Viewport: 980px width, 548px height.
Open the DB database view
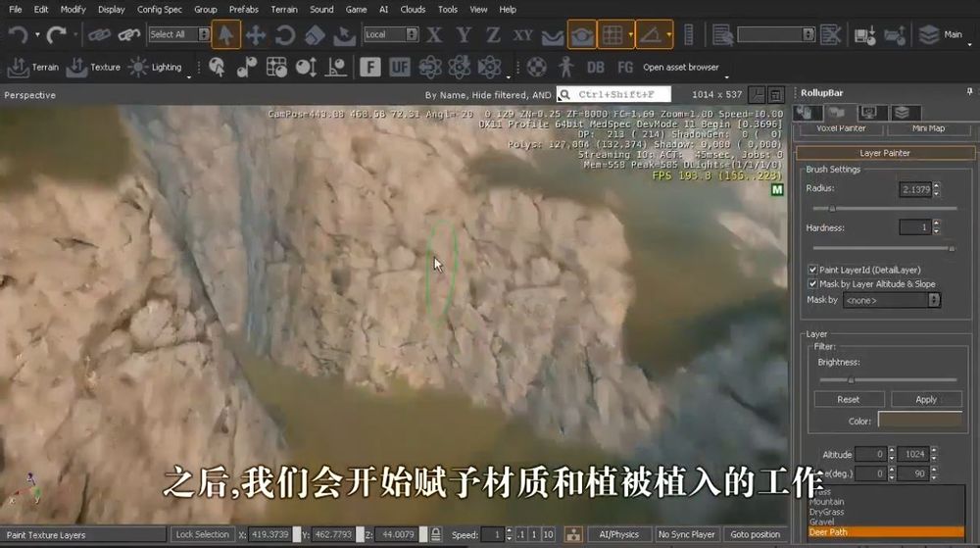[x=596, y=67]
